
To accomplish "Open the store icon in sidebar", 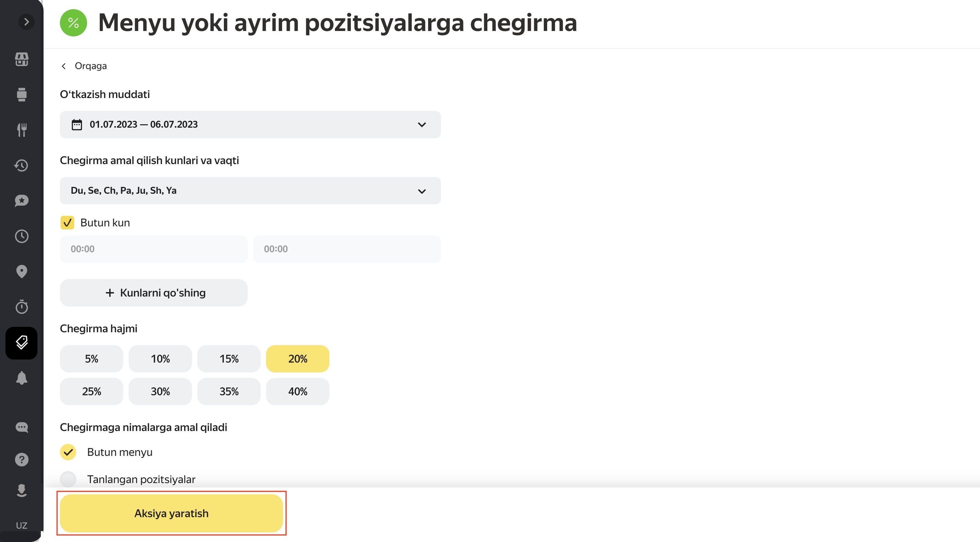I will click(x=22, y=59).
